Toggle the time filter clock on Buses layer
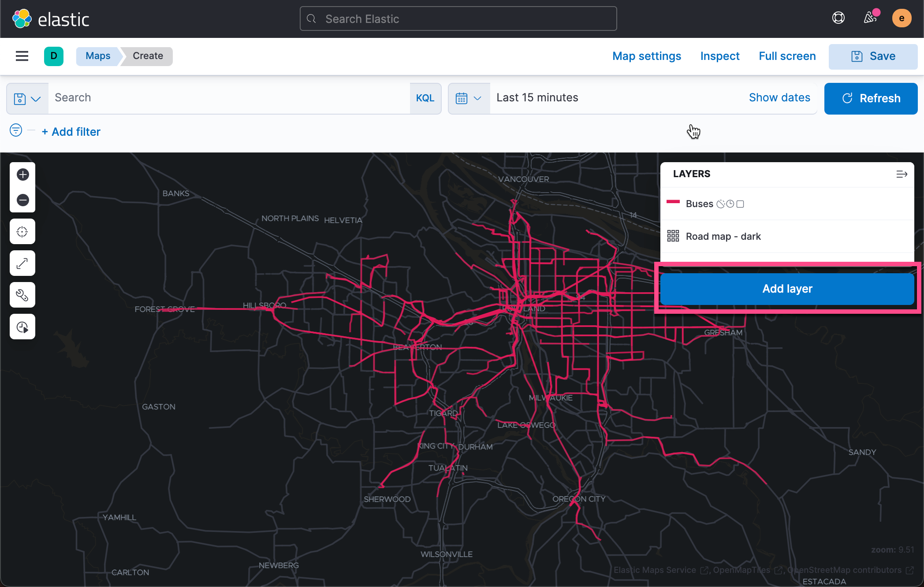Screen dimensions: 924x587 pyautogui.click(x=730, y=204)
